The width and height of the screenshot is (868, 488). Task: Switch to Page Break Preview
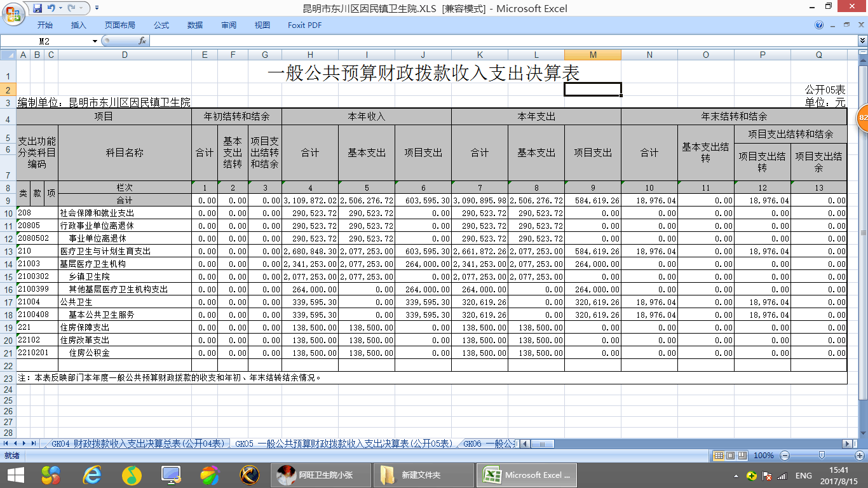(742, 456)
